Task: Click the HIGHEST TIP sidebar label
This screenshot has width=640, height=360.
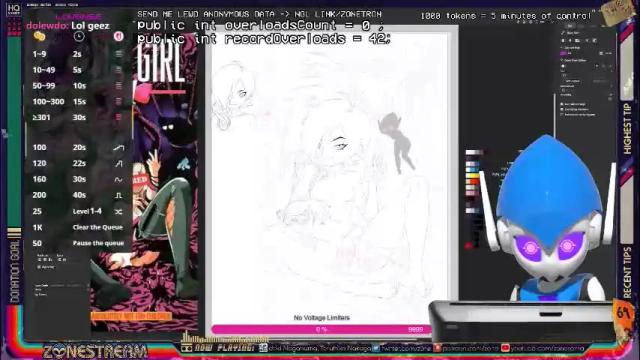Action: pos(627,129)
